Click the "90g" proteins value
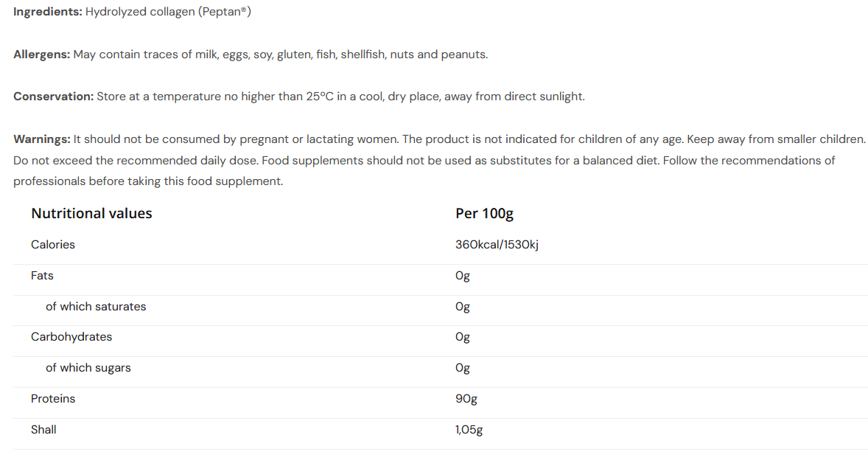This screenshot has width=868, height=463. [466, 399]
